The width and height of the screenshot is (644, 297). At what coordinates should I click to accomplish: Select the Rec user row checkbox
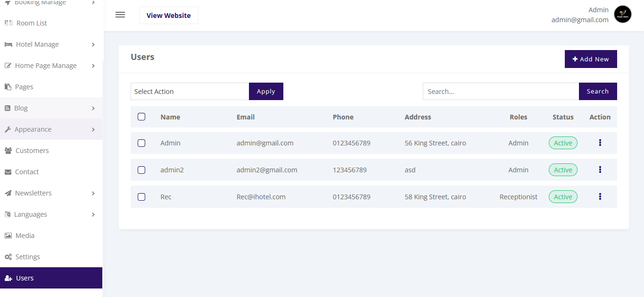tap(141, 197)
